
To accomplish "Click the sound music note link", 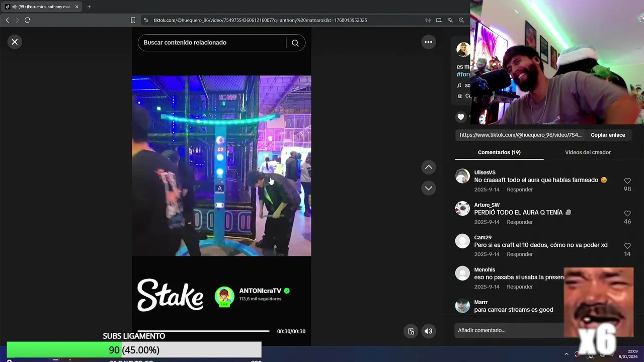I will [x=463, y=85].
